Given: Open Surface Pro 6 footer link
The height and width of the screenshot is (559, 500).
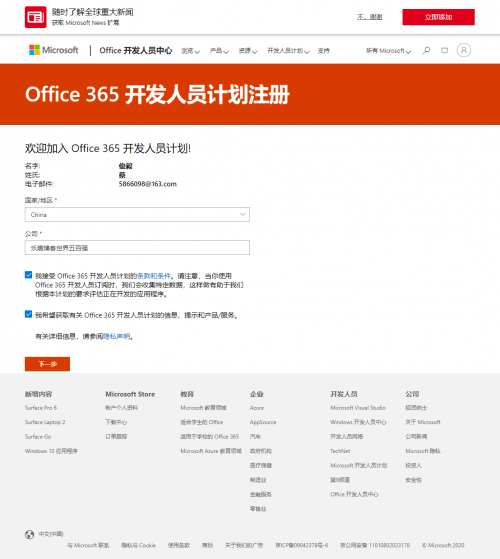Looking at the screenshot, I should [41, 407].
